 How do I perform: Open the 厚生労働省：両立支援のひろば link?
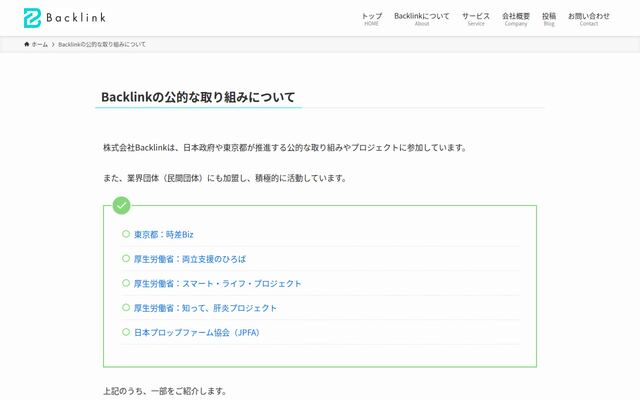pyautogui.click(x=190, y=259)
